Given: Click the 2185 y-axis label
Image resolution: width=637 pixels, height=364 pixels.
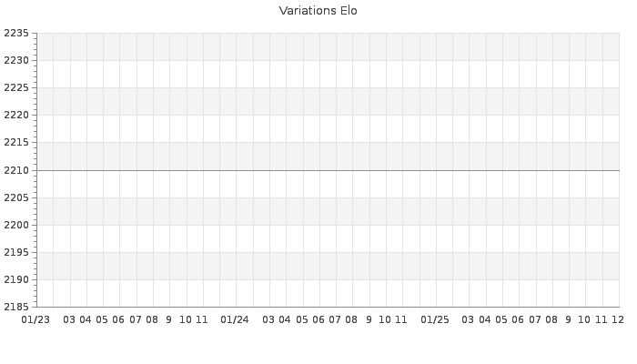Looking at the screenshot, I should coord(16,307).
